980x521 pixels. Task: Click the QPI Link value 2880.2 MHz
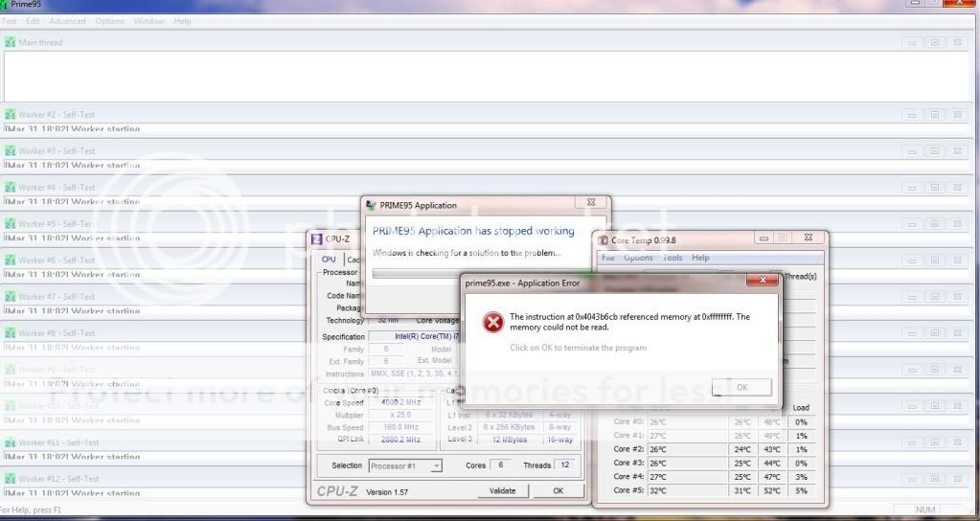click(401, 440)
